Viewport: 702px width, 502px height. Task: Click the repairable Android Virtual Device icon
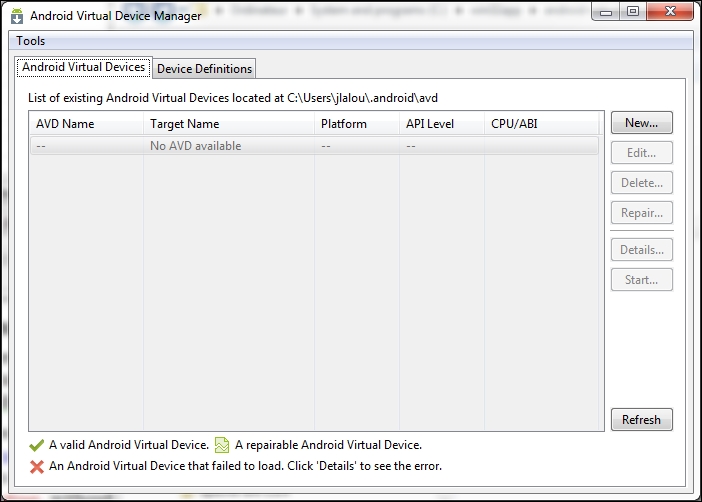tap(222, 445)
